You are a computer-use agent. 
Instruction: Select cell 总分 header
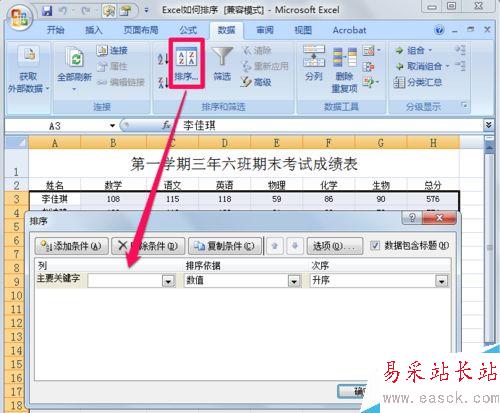[433, 185]
